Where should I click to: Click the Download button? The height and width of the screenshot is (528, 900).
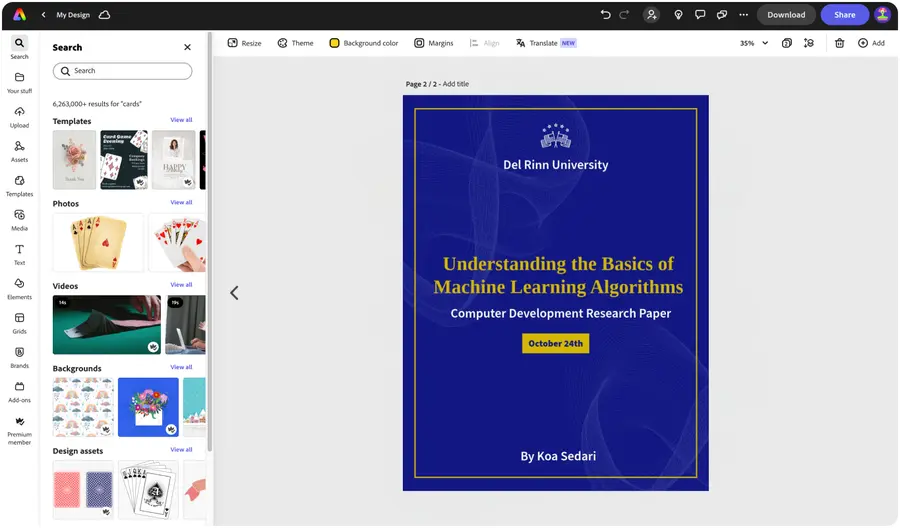point(786,15)
